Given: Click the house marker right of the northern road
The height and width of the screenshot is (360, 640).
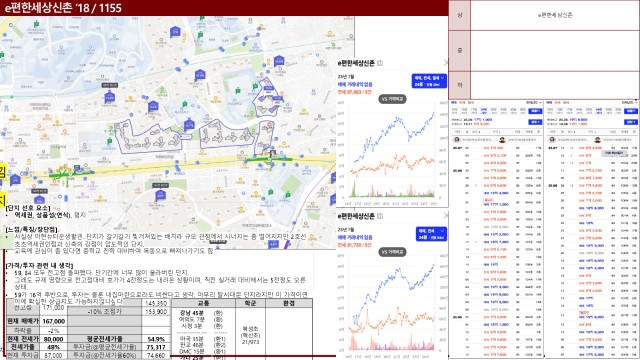Looking at the screenshot, I should pyautogui.click(x=279, y=61).
